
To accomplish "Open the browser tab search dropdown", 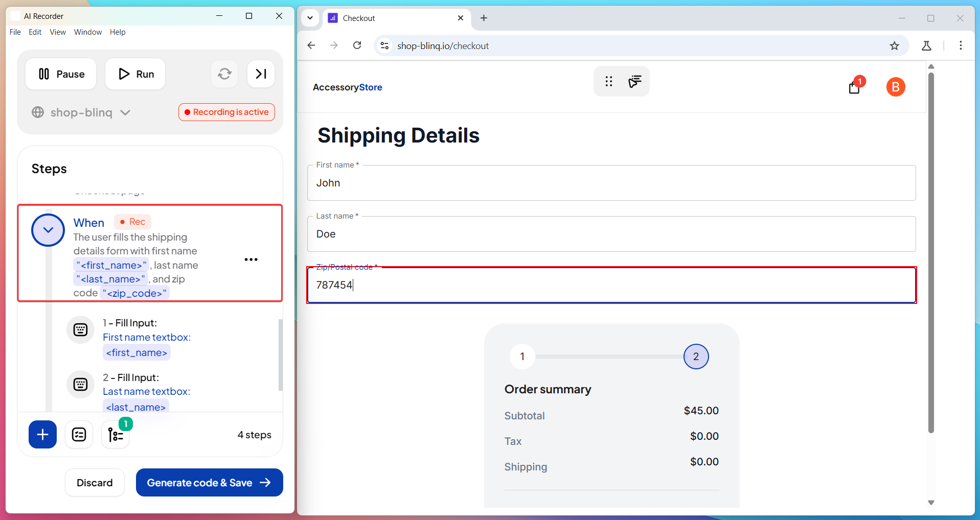I will point(310,18).
